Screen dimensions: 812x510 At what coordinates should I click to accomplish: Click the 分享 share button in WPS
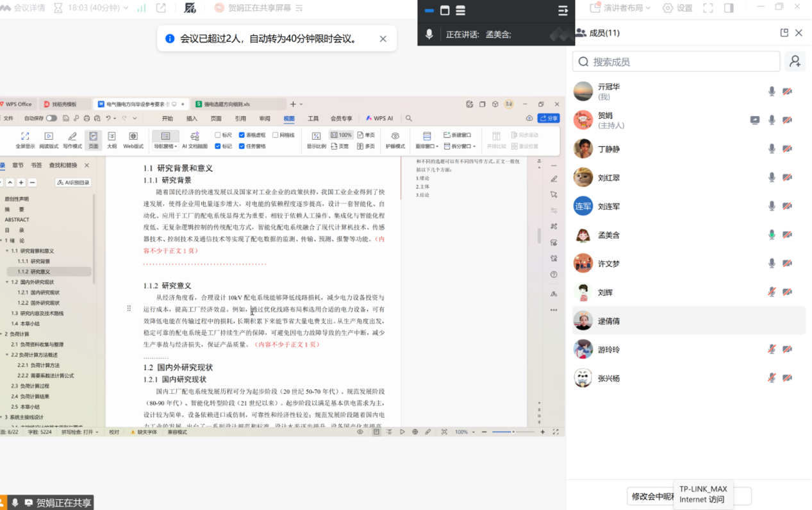[x=549, y=118]
